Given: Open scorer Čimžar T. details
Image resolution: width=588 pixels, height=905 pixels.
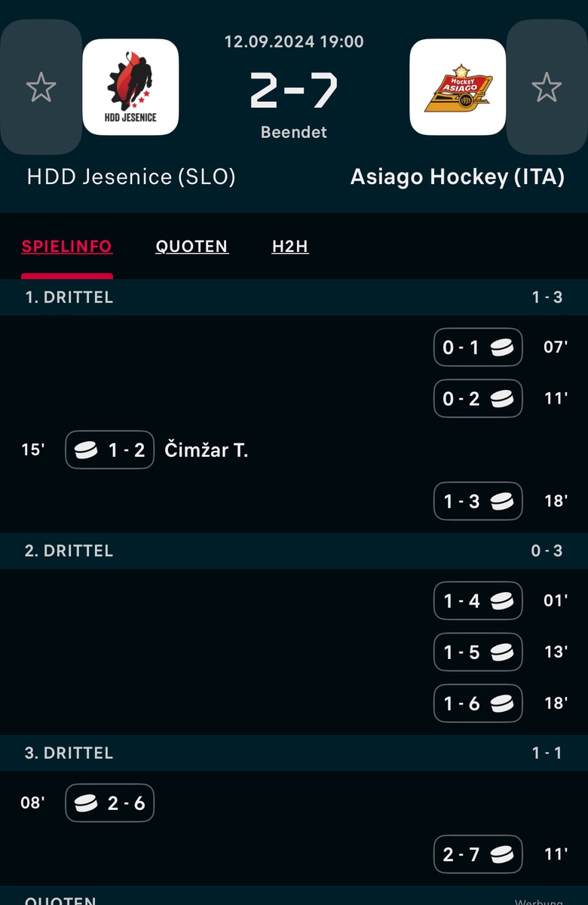Looking at the screenshot, I should (207, 450).
